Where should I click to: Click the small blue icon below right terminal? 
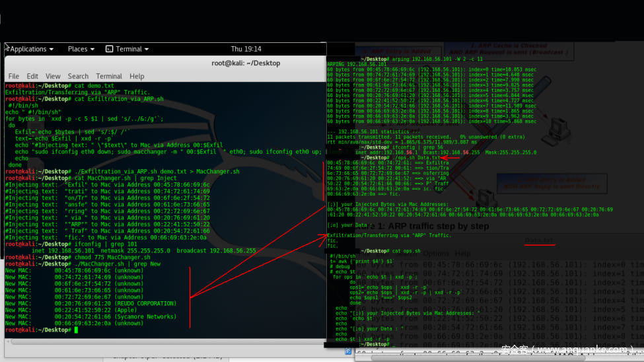click(348, 351)
